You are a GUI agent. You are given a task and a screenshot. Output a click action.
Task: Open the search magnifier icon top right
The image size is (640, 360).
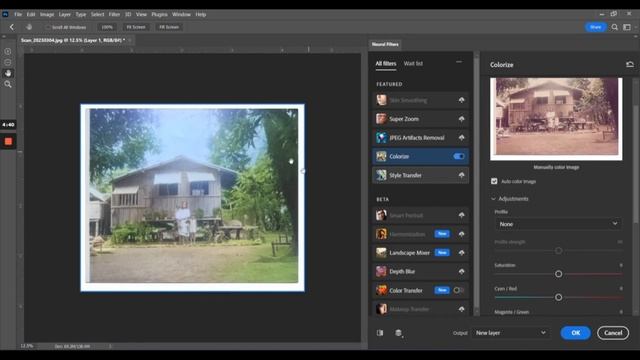pos(614,27)
